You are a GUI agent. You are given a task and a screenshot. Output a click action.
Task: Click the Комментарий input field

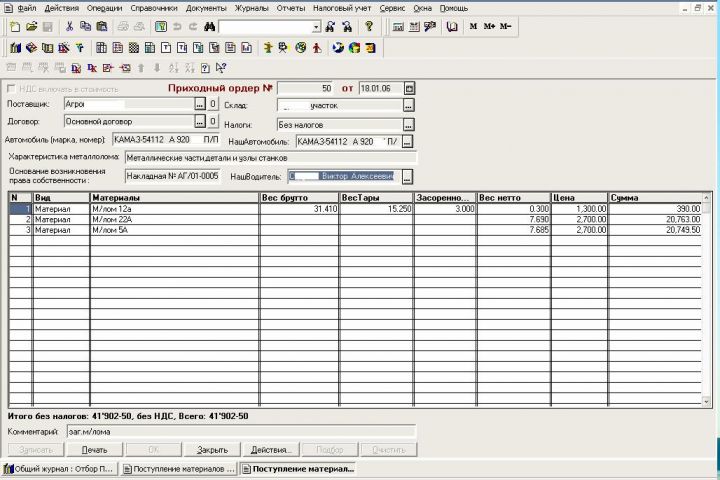(x=241, y=432)
